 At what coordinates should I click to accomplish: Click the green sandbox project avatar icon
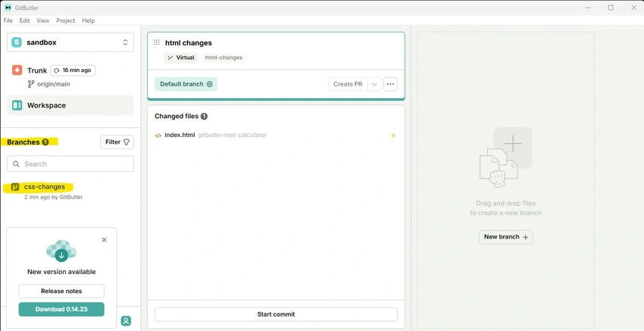[x=17, y=42]
